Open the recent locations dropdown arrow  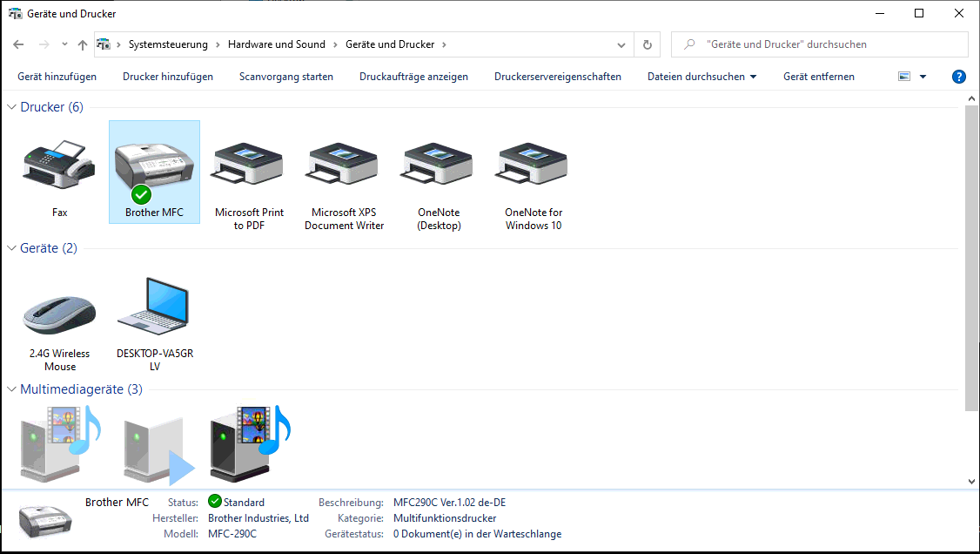coord(64,44)
